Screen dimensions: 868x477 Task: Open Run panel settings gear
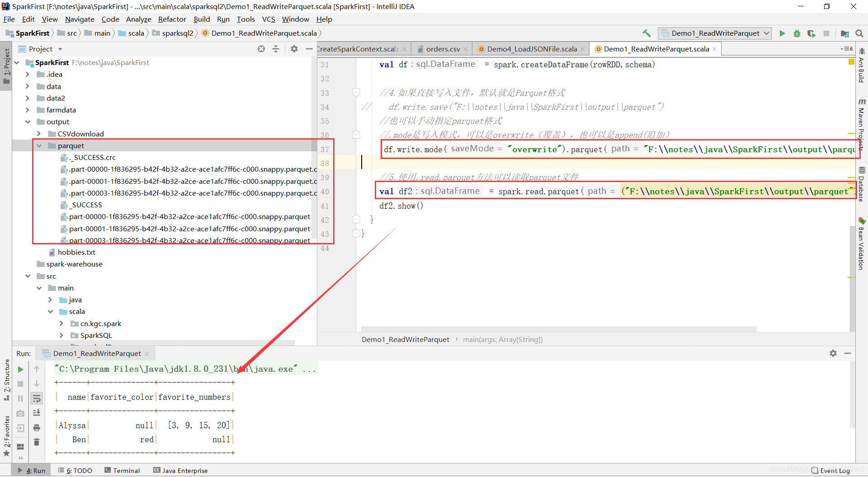pyautogui.click(x=833, y=353)
